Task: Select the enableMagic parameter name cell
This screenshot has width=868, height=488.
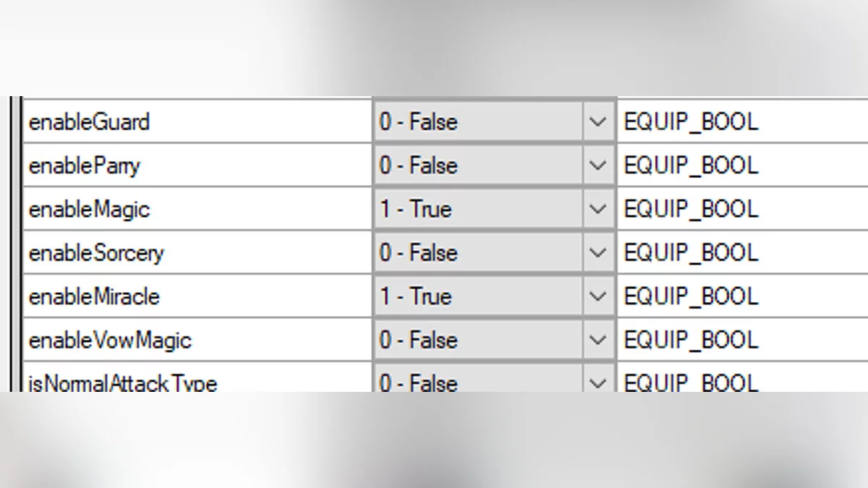Action: pos(195,209)
